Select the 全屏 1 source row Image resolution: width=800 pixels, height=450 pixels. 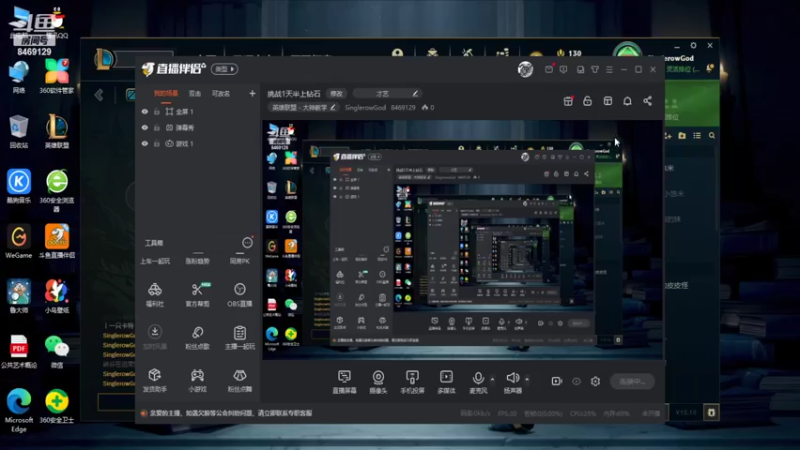click(x=198, y=112)
